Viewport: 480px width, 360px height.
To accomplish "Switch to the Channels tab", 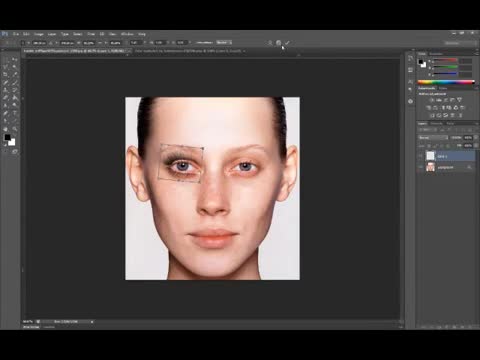I will click(x=436, y=123).
